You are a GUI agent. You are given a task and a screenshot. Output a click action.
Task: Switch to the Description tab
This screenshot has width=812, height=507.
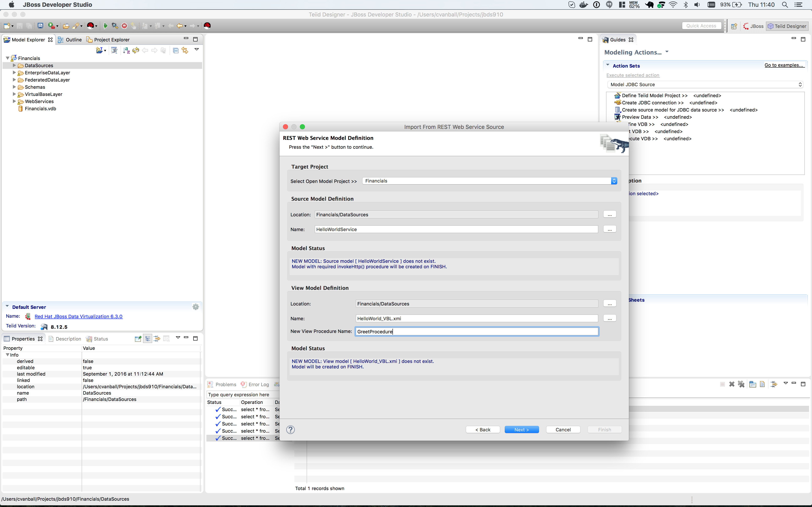(65, 339)
